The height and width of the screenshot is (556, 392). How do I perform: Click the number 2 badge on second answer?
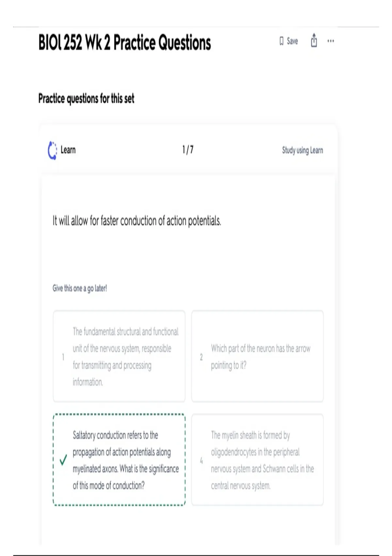[x=201, y=357]
